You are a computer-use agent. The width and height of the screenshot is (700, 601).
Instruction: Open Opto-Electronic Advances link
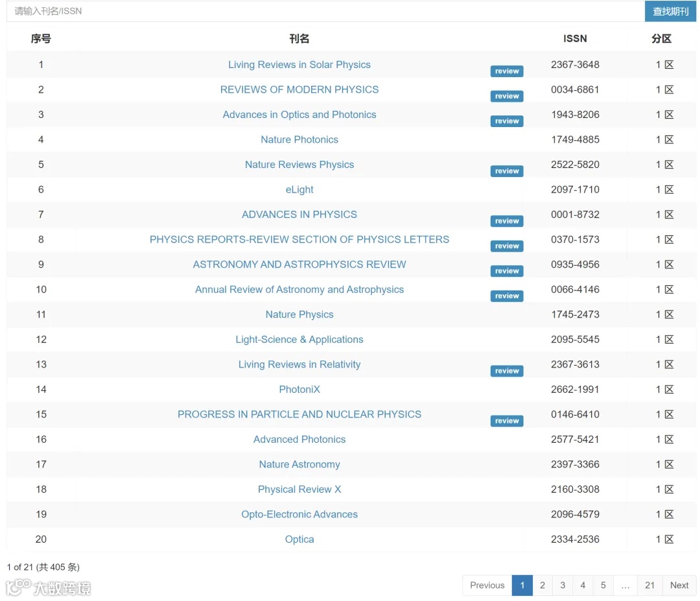[x=299, y=515]
